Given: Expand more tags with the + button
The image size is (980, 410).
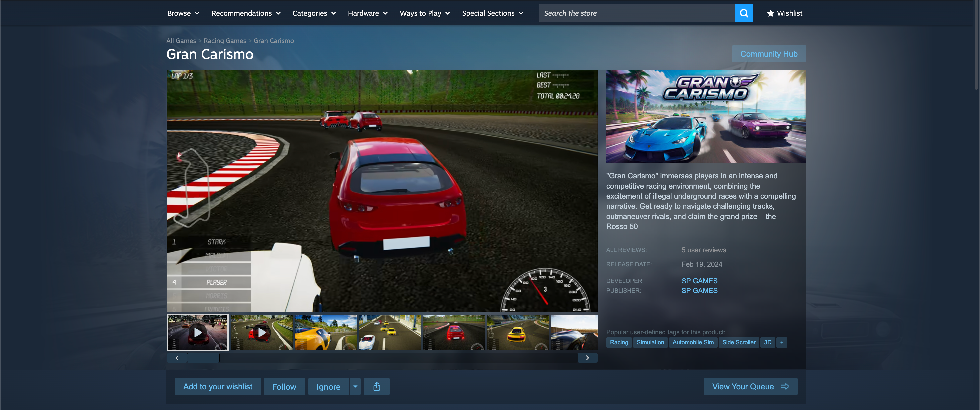Looking at the screenshot, I should (781, 342).
